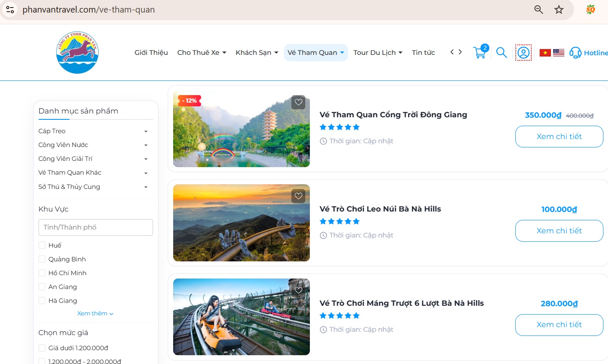This screenshot has height=364, width=608.
Task: Click the Phan Vân Travel logo
Action: pyautogui.click(x=77, y=52)
